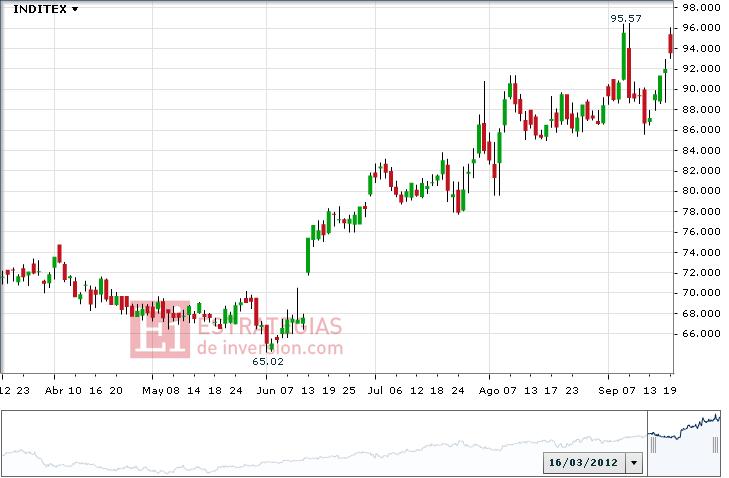Viewport: 729px width, 478px height.
Task: Click the lowest candlestick above the 65.02 label
Action: 272,346
